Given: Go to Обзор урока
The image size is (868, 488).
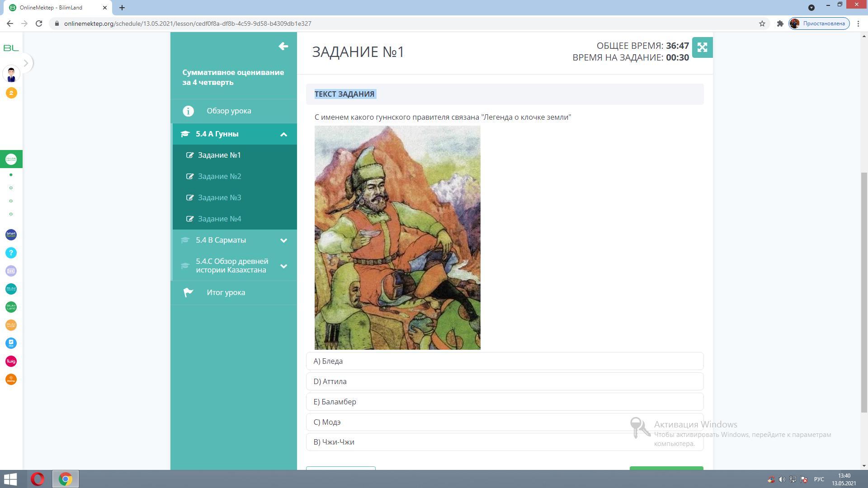Looking at the screenshot, I should tap(229, 111).
